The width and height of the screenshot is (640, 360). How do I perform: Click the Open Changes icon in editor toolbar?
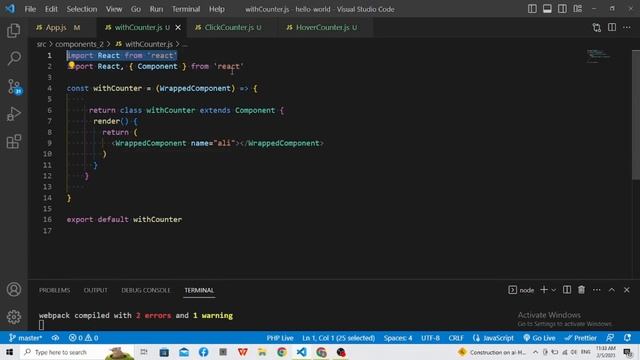pos(597,27)
